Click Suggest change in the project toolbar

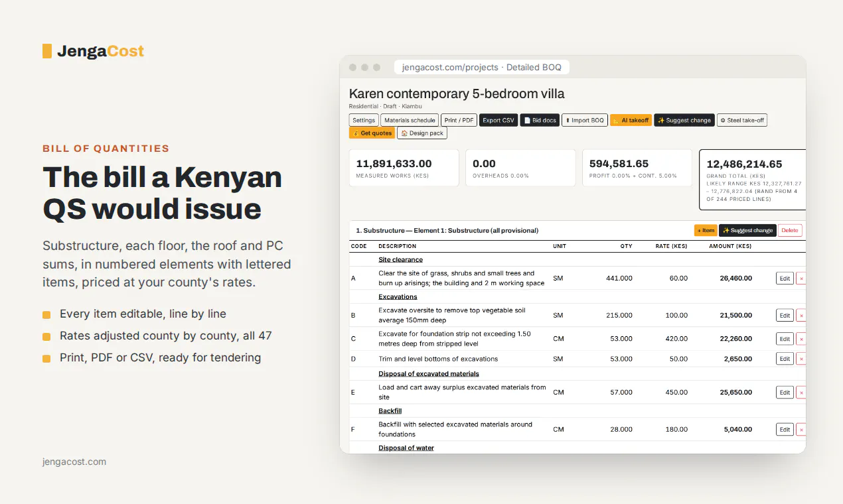tap(684, 120)
